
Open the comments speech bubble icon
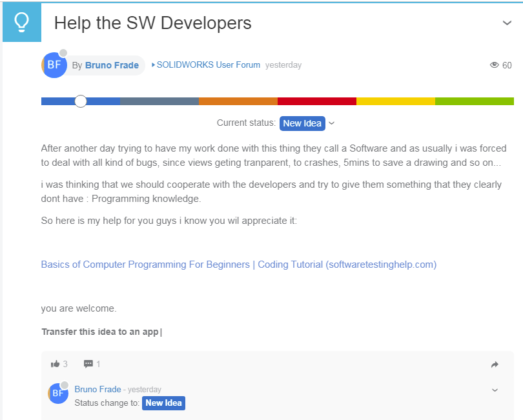88,364
